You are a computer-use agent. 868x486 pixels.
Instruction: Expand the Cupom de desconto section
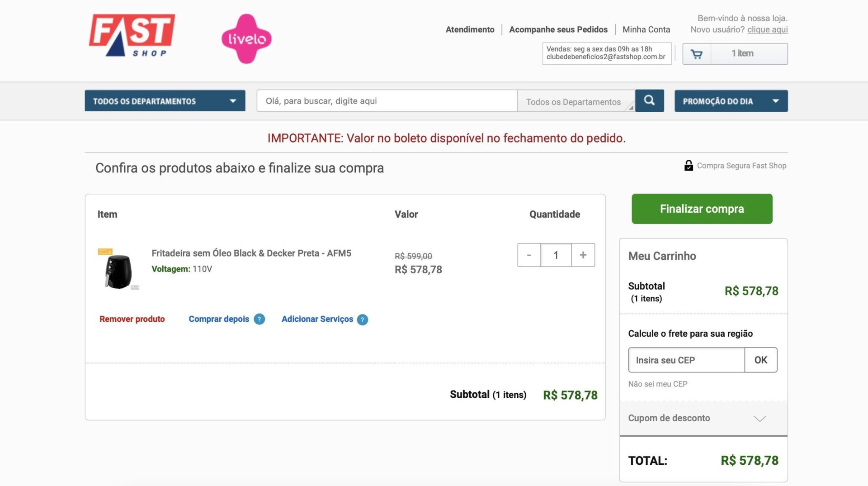point(703,418)
